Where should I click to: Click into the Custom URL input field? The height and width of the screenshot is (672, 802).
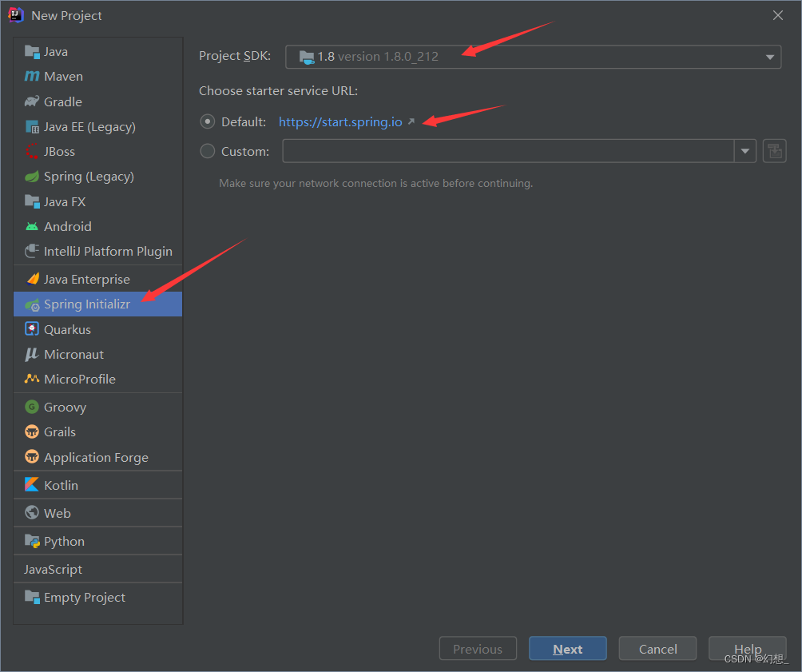[x=508, y=151]
